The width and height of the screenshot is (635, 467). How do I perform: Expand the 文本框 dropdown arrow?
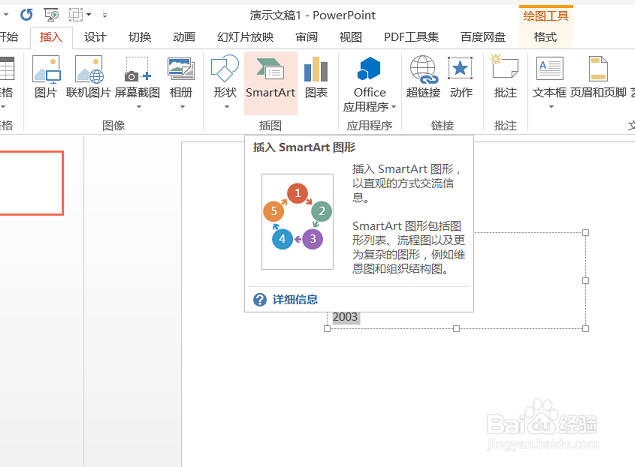tap(551, 107)
